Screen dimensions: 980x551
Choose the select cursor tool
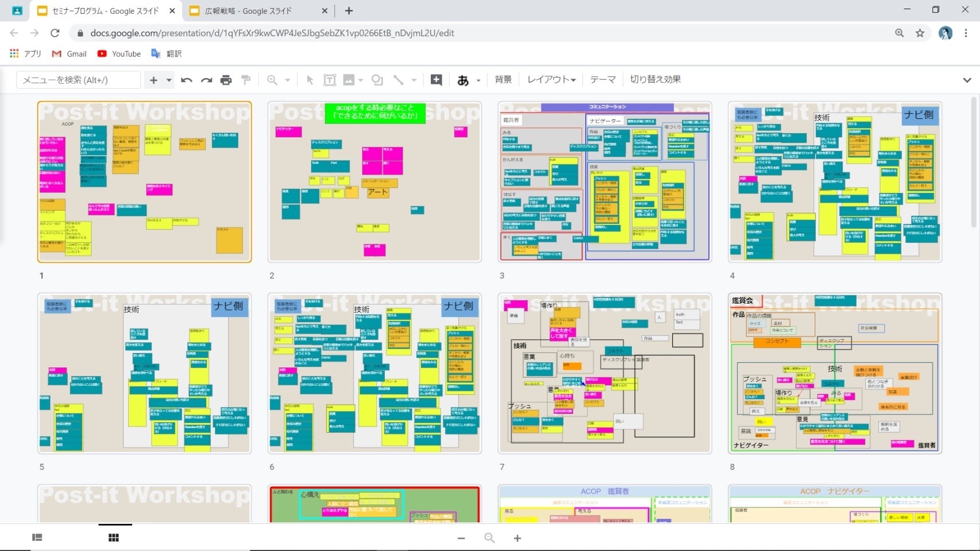[310, 80]
